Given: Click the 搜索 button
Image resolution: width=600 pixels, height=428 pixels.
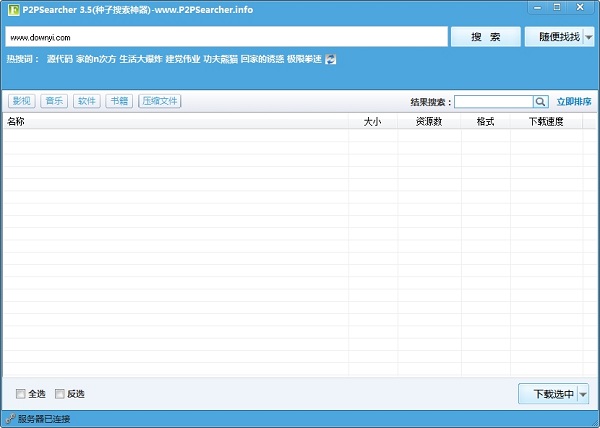Looking at the screenshot, I should pyautogui.click(x=486, y=37).
